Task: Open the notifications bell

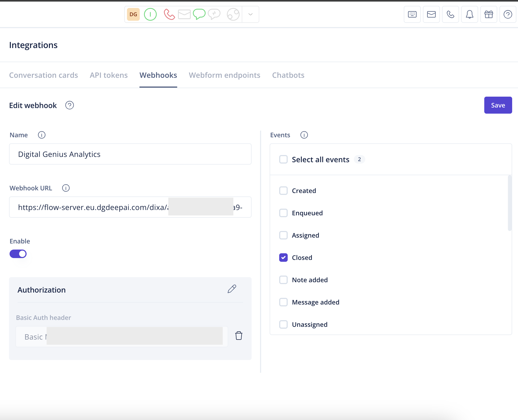Action: (470, 14)
